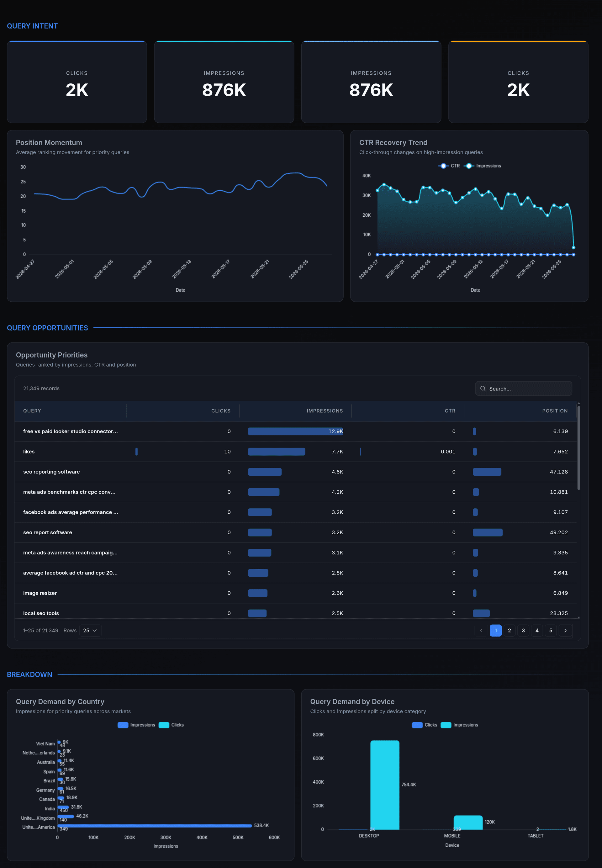Image resolution: width=602 pixels, height=868 pixels.
Task: Click the first IMPRESSIONS 876K card
Action: (x=224, y=82)
